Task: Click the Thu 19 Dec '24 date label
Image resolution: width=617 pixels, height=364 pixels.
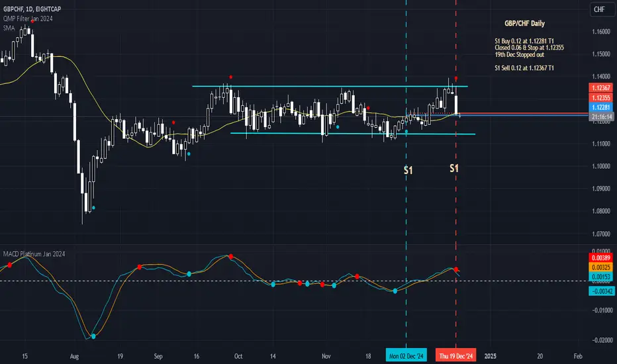Action: point(455,356)
